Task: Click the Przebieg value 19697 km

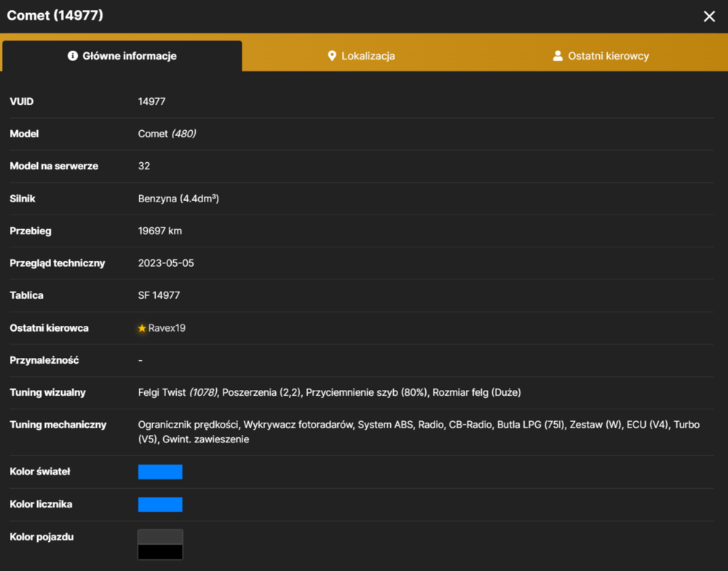Action: click(x=159, y=231)
